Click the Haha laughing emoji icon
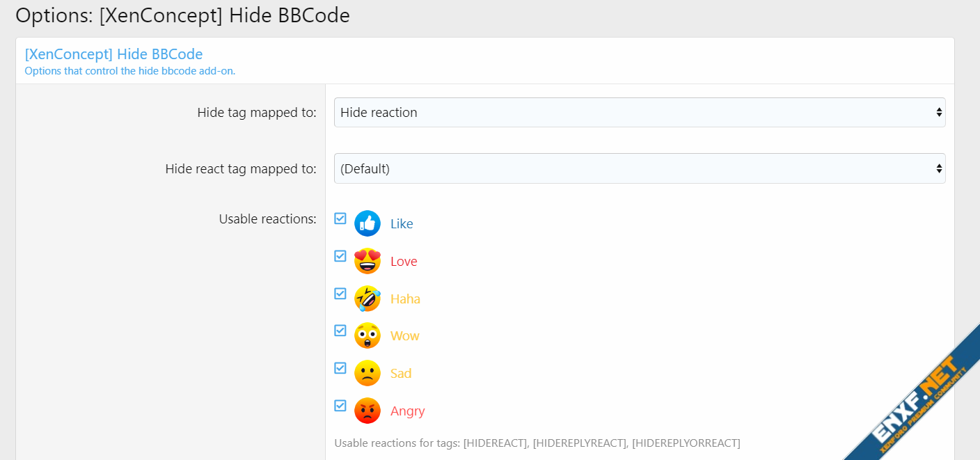 click(367, 299)
